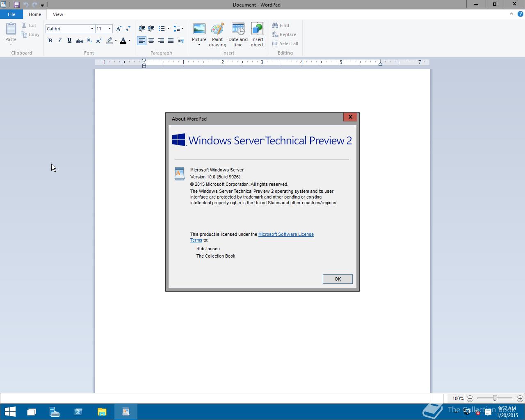Click the right indent ruler marker
Viewport: 525px width, 420px height.
pos(380,64)
